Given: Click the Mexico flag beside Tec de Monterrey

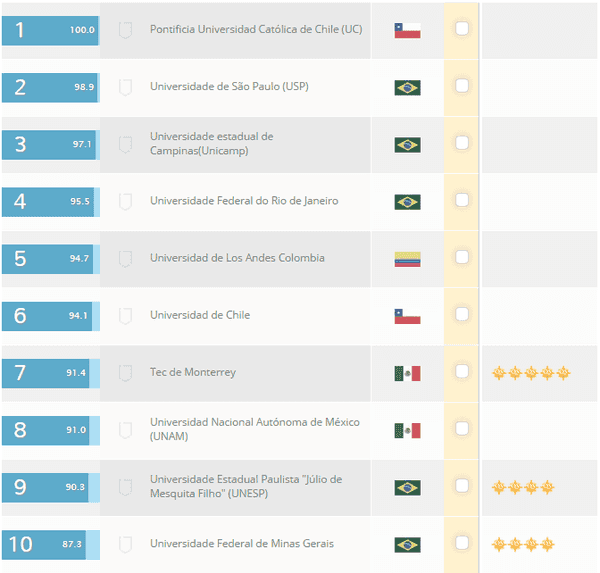Looking at the screenshot, I should click(x=408, y=374).
